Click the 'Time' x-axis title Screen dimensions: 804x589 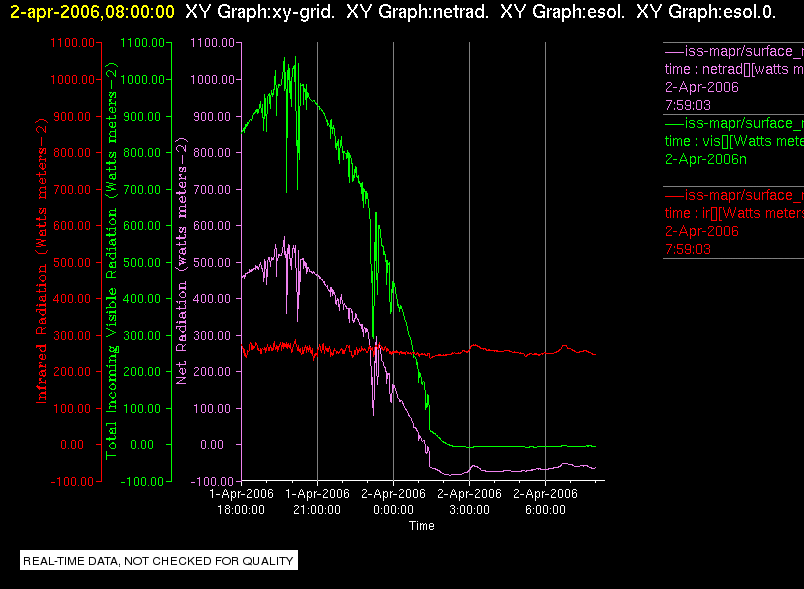click(421, 526)
